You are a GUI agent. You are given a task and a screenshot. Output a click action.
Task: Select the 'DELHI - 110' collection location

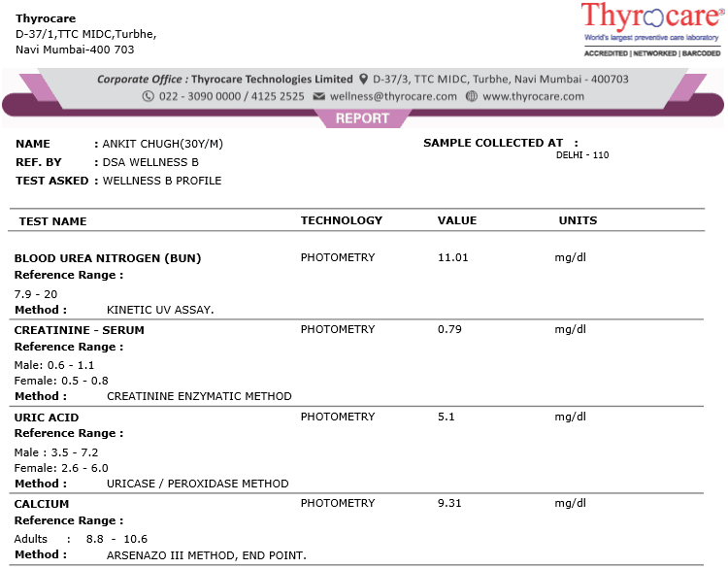click(x=582, y=155)
